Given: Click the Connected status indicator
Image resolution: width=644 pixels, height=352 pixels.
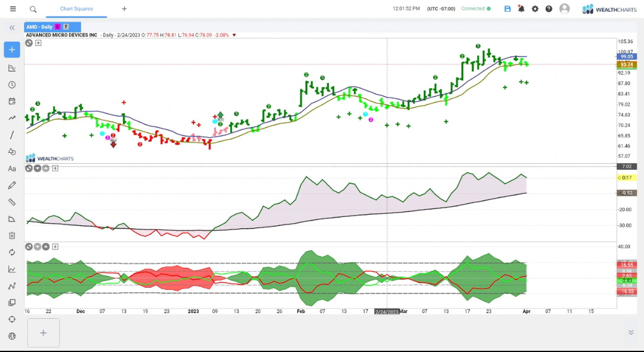Looking at the screenshot, I should point(476,9).
